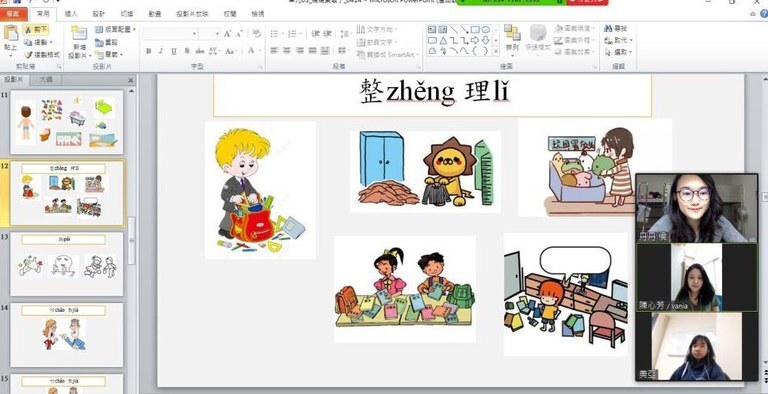Click the Font Color letter A button
This screenshot has height=394, width=768.
coord(251,51)
